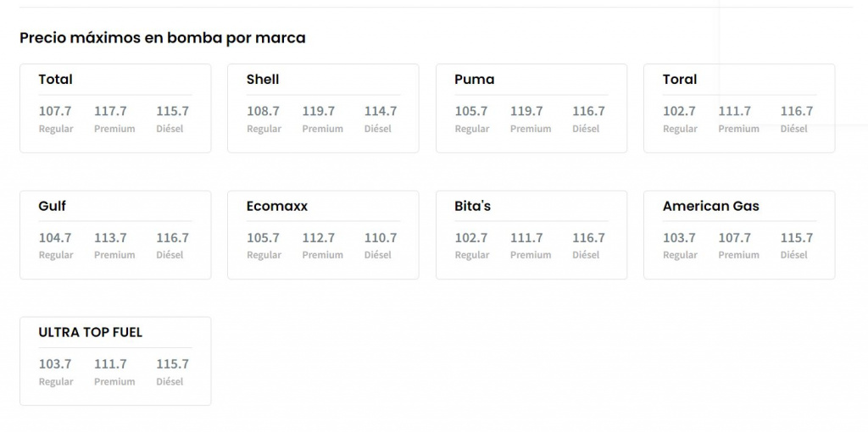Click the Gulf brand heading
This screenshot has height=432, width=868.
52,206
